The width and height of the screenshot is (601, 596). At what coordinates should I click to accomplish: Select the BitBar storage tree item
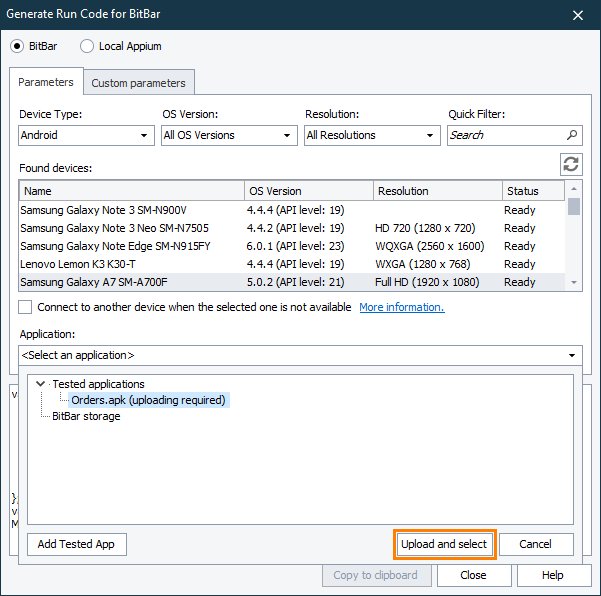[86, 416]
